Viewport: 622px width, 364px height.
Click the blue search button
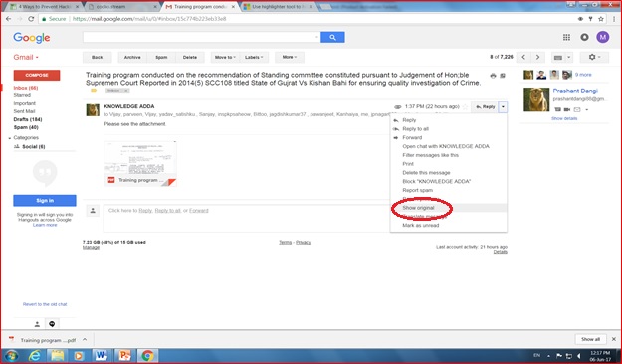pos(332,37)
